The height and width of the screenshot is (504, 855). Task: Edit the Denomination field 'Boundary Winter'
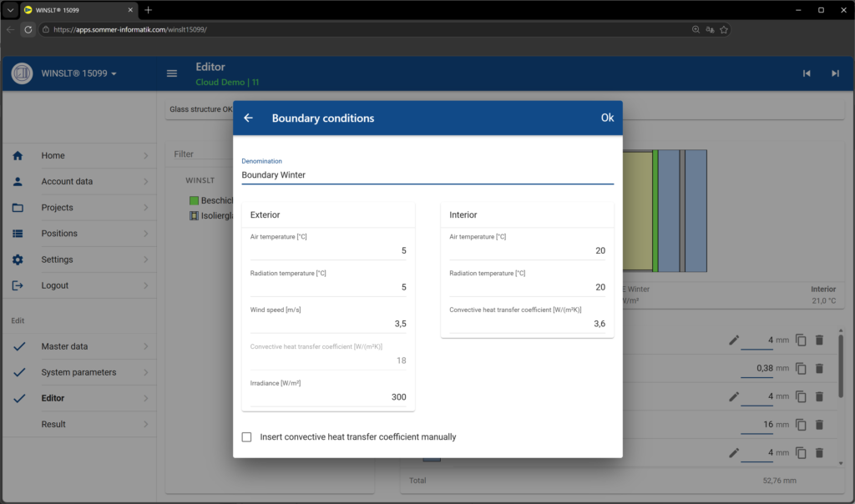coord(427,175)
